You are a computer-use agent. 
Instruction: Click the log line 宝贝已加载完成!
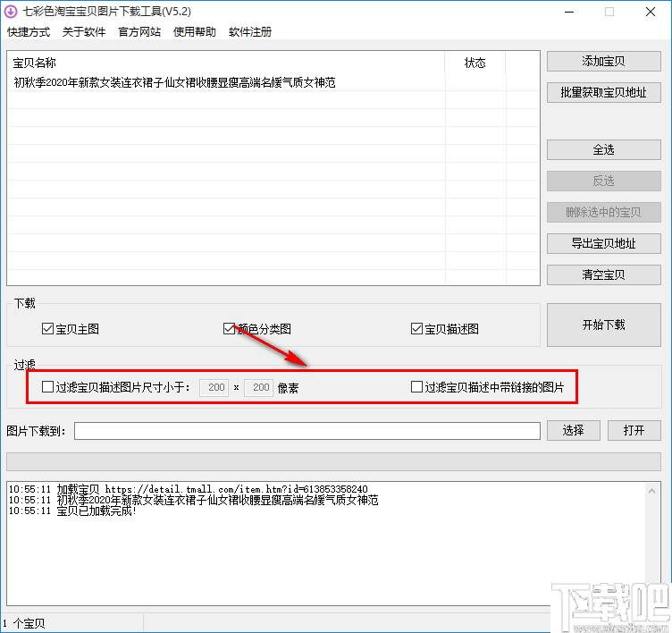pos(73,511)
